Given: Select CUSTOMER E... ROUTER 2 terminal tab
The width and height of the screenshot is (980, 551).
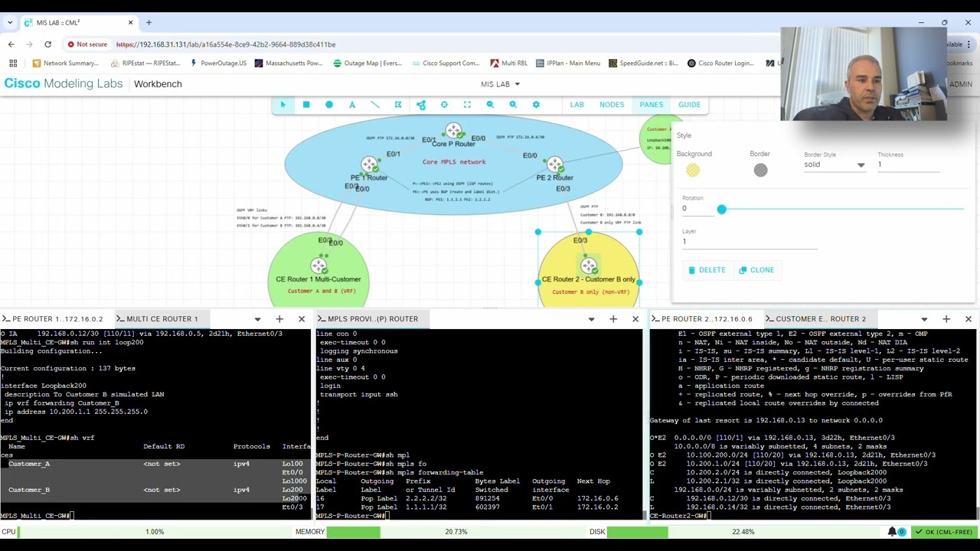Looking at the screenshot, I should (821, 318).
